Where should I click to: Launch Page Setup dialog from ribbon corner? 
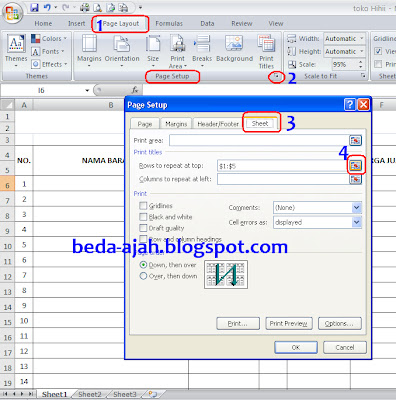tap(276, 77)
